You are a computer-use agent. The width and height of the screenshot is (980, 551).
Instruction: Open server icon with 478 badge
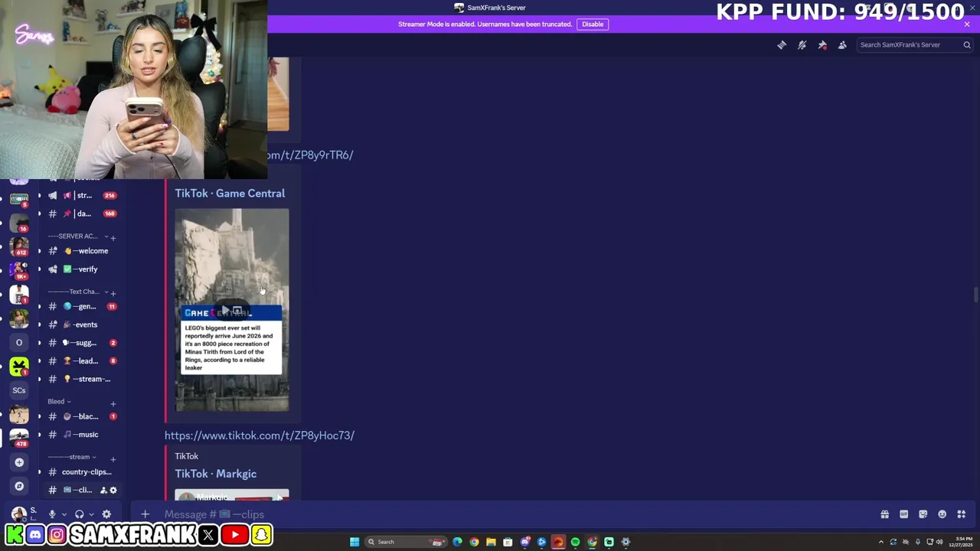click(19, 438)
